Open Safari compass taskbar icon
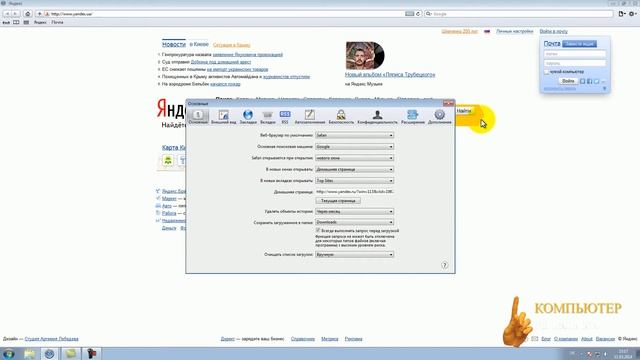Screen dimensions: 640x360 50,353
